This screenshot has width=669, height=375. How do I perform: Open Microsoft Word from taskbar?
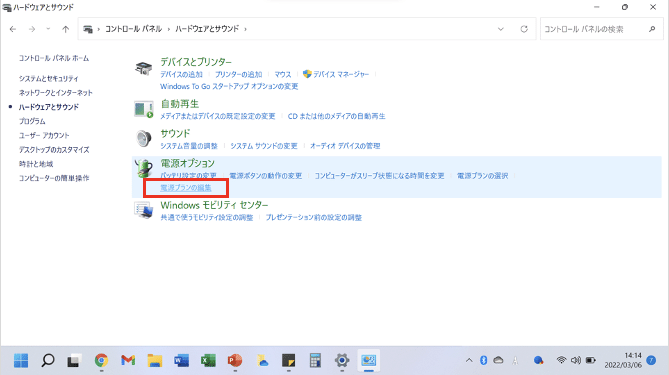tap(181, 360)
